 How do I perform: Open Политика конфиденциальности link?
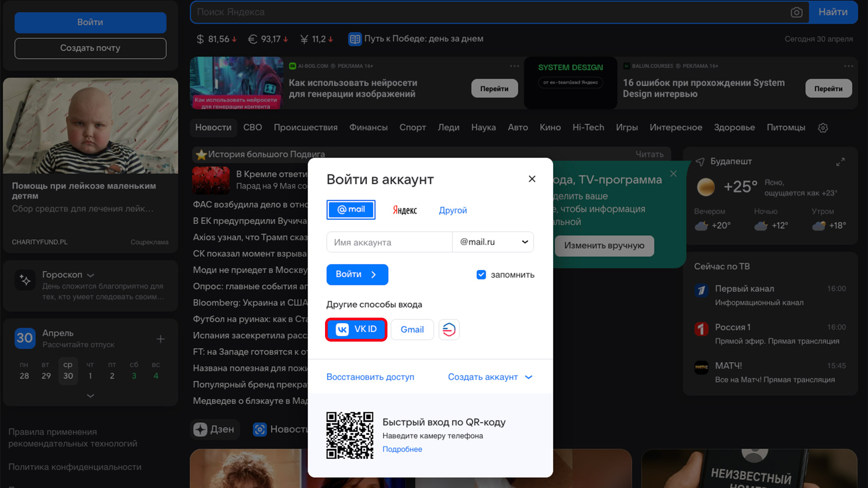(x=75, y=467)
